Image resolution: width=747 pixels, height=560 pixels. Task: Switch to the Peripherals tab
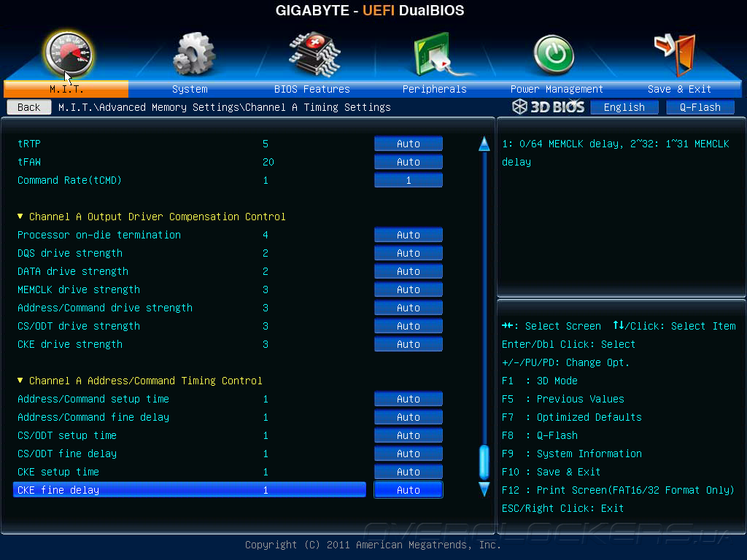435,89
